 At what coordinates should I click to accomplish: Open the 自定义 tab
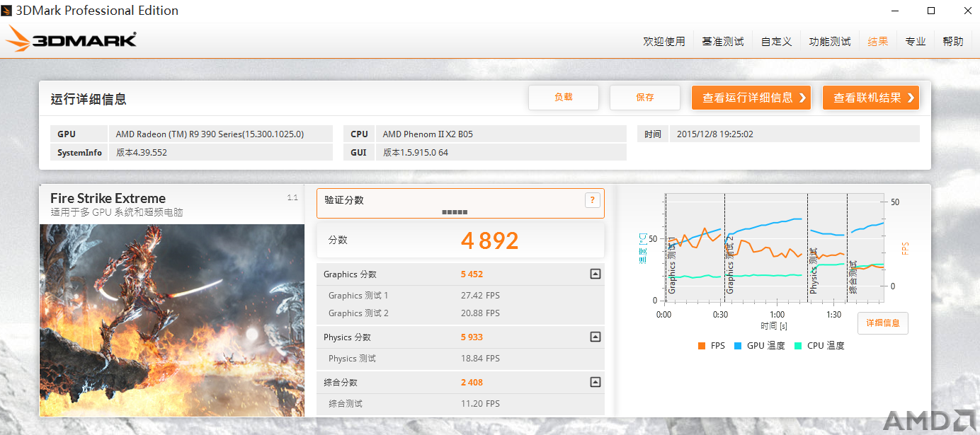(777, 42)
